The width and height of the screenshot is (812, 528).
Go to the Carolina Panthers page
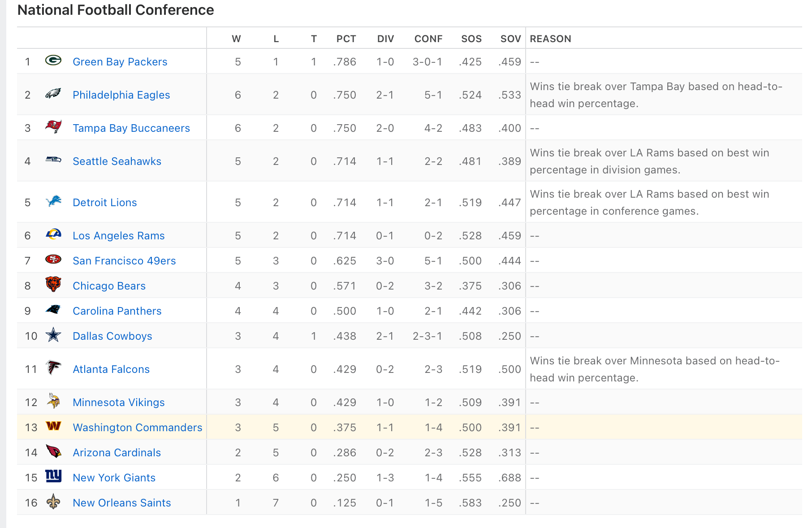pos(117,311)
